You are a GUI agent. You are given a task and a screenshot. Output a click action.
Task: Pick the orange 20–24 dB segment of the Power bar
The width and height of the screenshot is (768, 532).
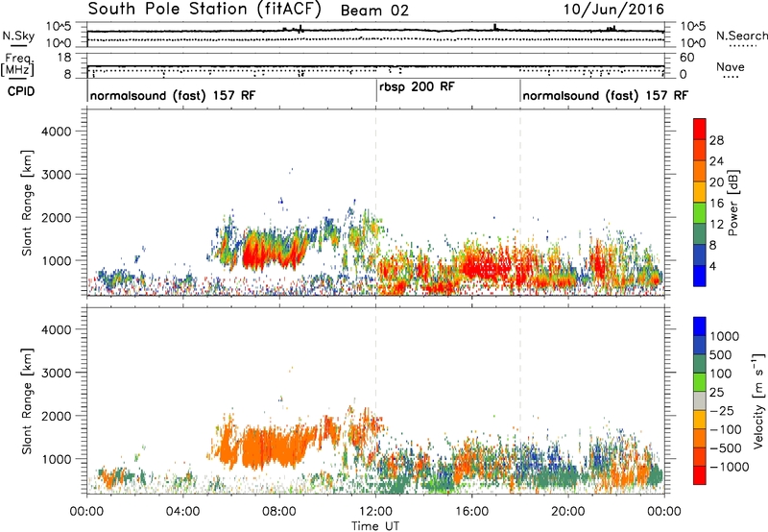pyautogui.click(x=700, y=171)
